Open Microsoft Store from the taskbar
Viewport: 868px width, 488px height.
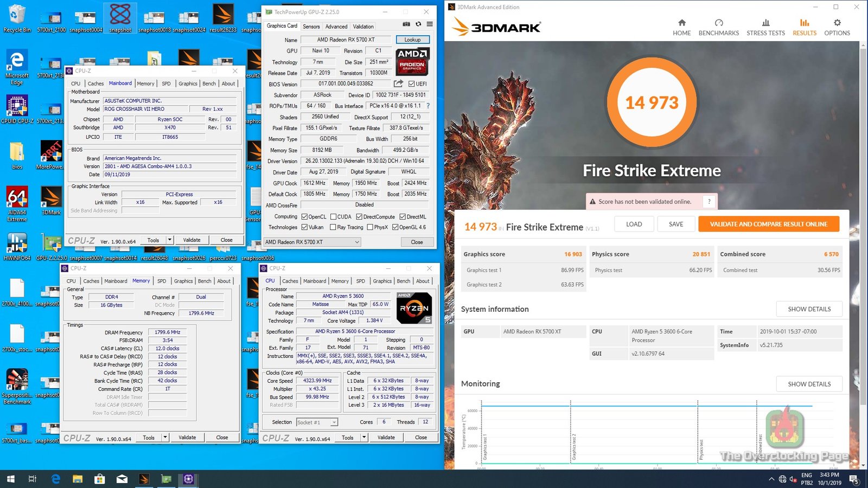coord(99,479)
